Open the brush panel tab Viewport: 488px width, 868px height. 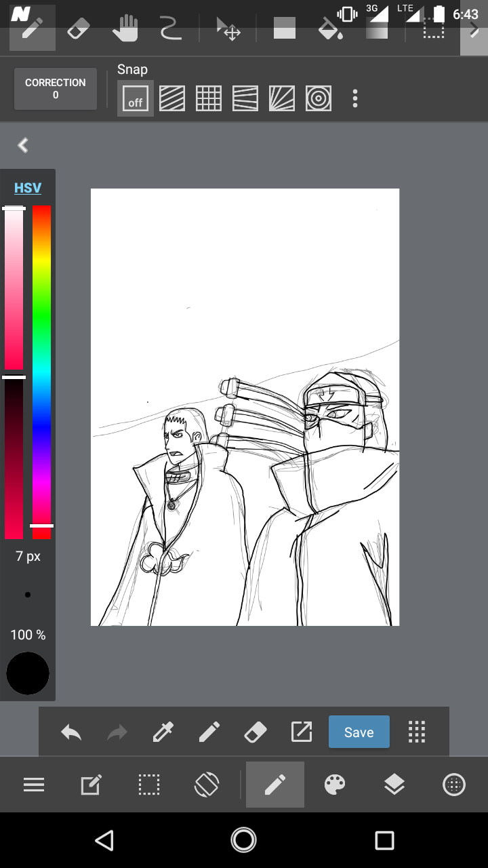[x=275, y=785]
